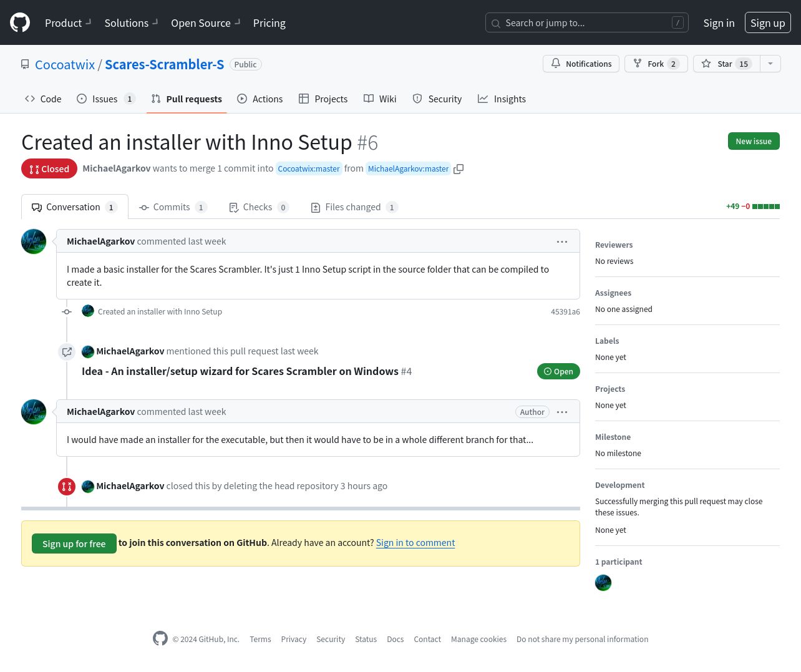
Task: Click Manage cookies in footer
Action: pos(478,640)
